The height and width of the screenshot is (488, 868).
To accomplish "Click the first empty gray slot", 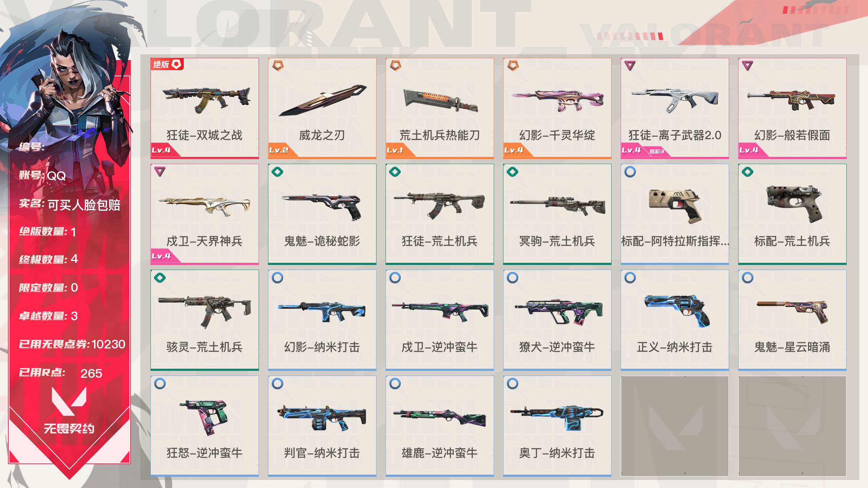I will 675,426.
